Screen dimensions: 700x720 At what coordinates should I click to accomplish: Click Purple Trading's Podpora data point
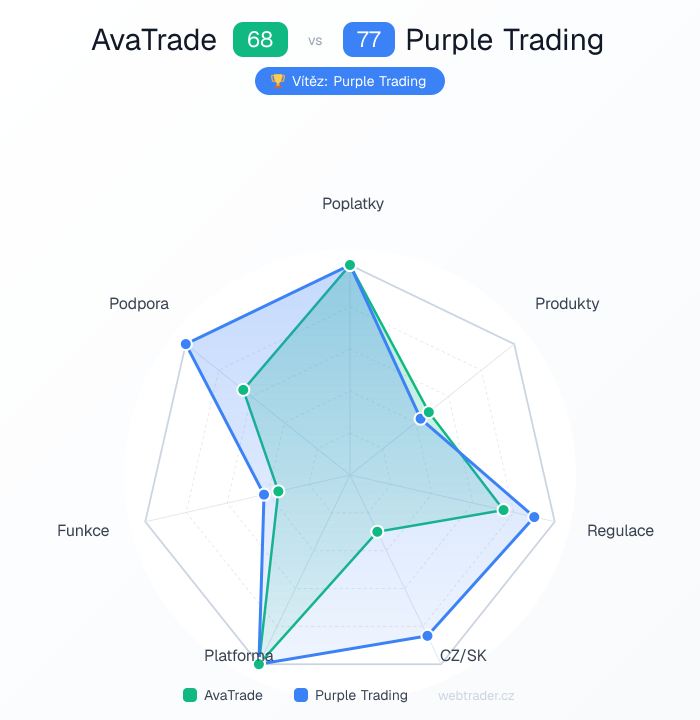tap(186, 344)
